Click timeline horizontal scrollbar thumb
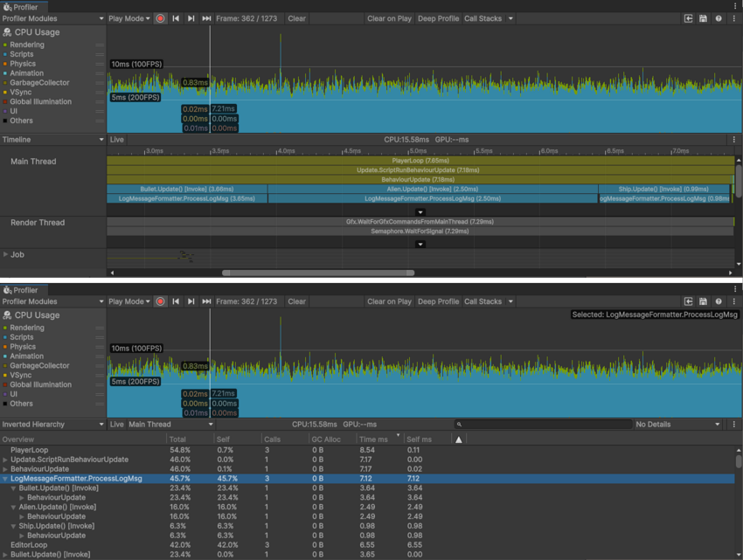Viewport: 743px width, 560px height. 318,273
